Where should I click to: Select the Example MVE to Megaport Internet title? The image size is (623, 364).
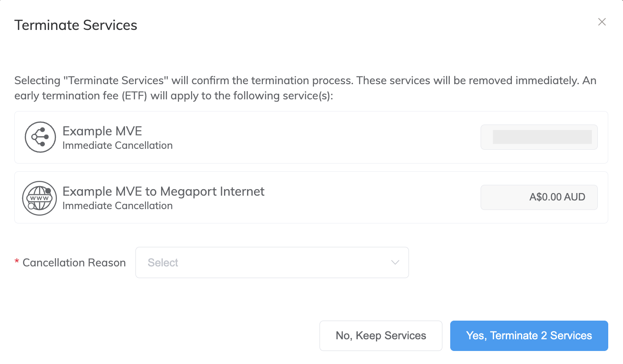click(163, 191)
